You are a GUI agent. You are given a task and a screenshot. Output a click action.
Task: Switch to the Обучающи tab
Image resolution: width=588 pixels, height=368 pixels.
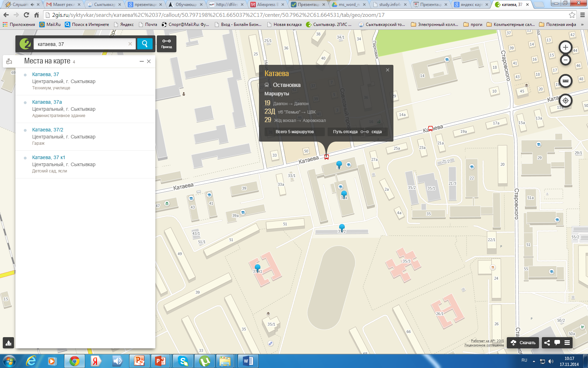tap(185, 5)
